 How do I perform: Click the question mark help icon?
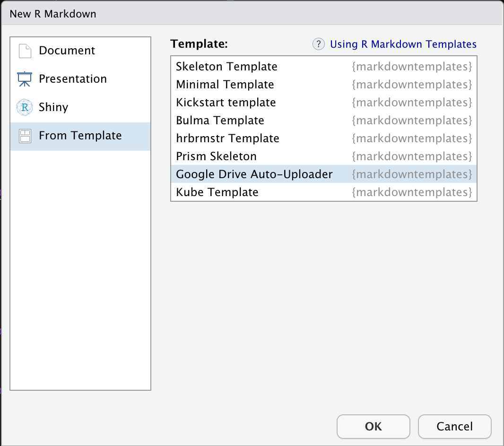[319, 44]
